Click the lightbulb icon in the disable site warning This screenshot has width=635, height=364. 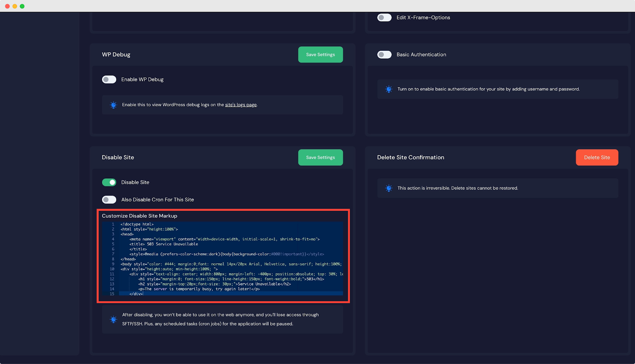[x=114, y=319]
